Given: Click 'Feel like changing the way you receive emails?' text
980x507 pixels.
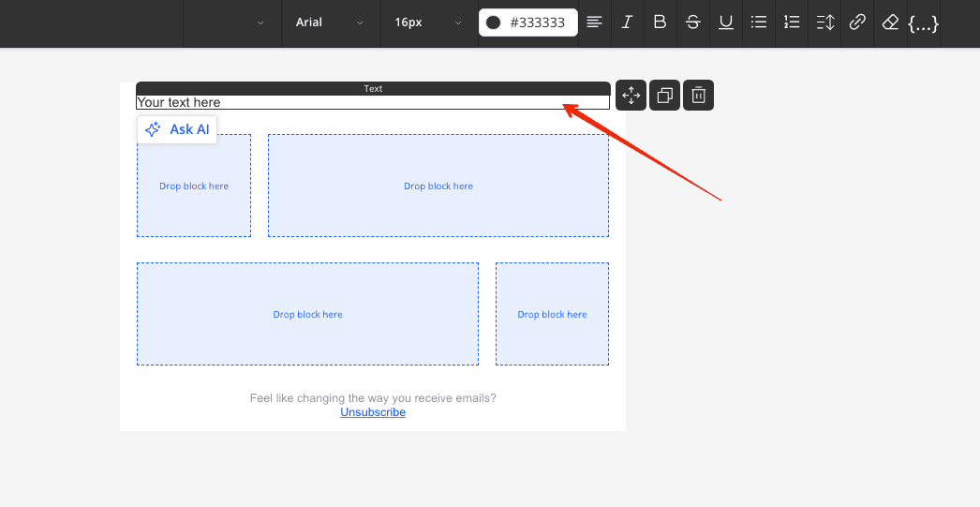Looking at the screenshot, I should click(x=373, y=398).
